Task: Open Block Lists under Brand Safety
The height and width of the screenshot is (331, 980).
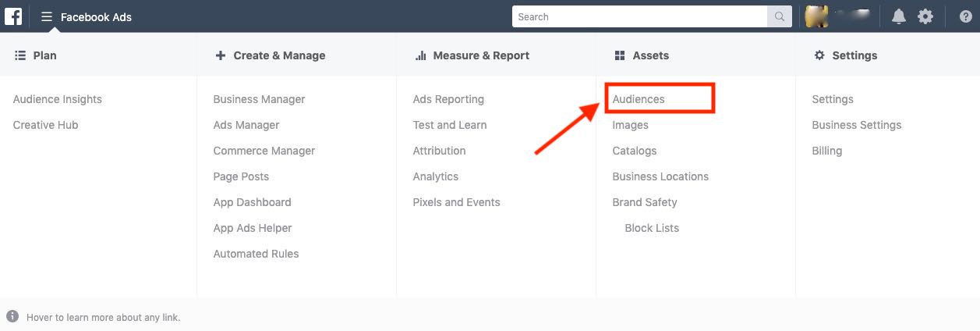Action: tap(652, 228)
